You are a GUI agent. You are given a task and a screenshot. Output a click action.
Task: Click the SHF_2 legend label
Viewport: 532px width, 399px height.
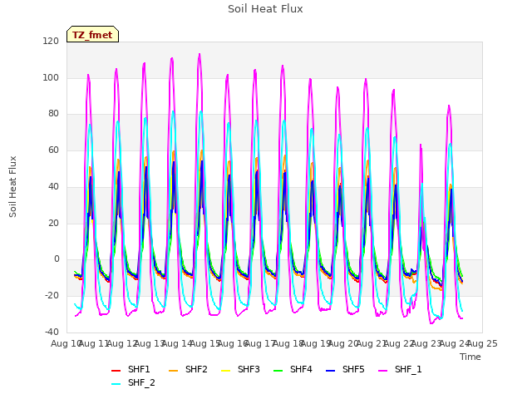coord(141,382)
